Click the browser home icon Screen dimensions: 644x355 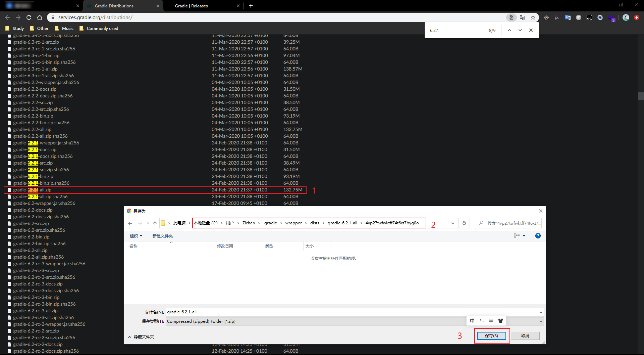[40, 17]
